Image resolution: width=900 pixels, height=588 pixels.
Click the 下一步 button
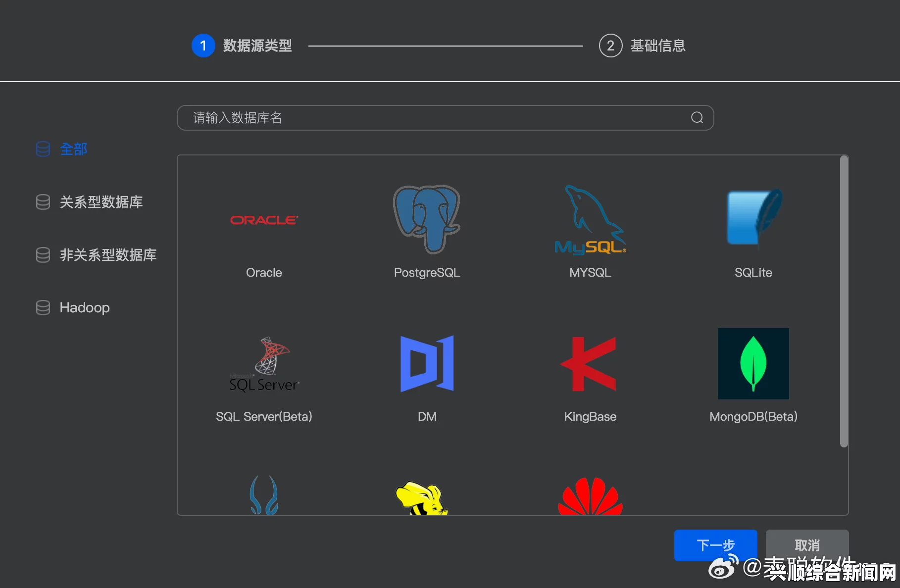(x=715, y=545)
